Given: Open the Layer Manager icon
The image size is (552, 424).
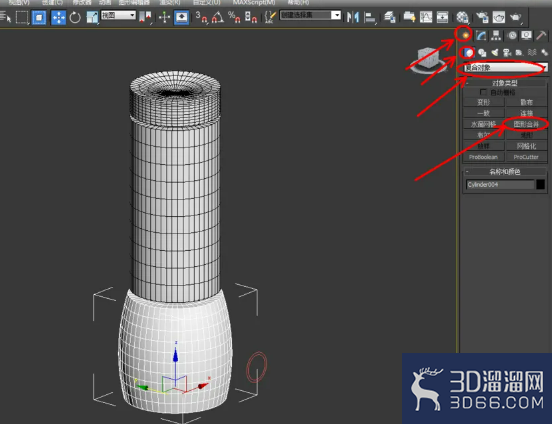Looking at the screenshot, I should (x=390, y=17).
